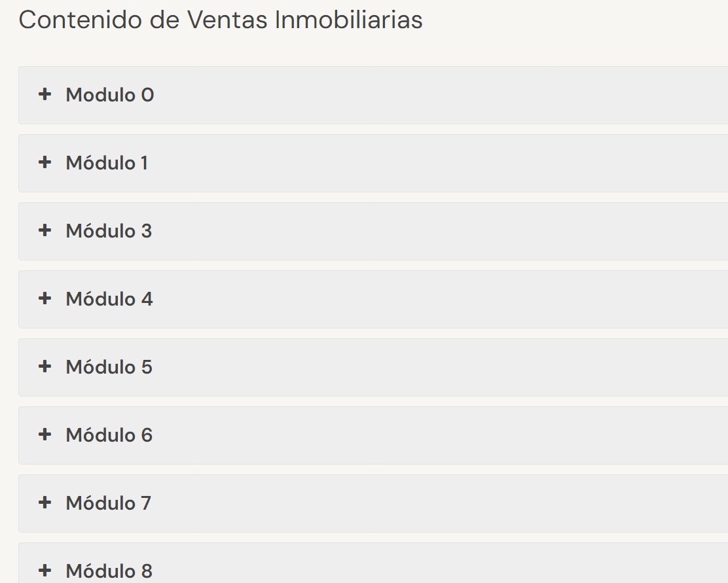This screenshot has height=583, width=728.
Task: Click the empty space in Modulo 0 accordion bar
Action: [426, 95]
